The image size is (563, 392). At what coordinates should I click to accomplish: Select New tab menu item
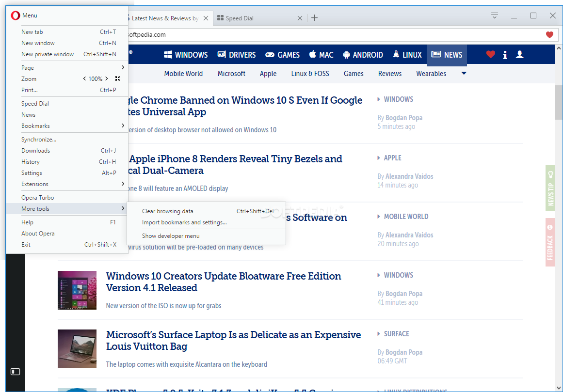pyautogui.click(x=67, y=32)
